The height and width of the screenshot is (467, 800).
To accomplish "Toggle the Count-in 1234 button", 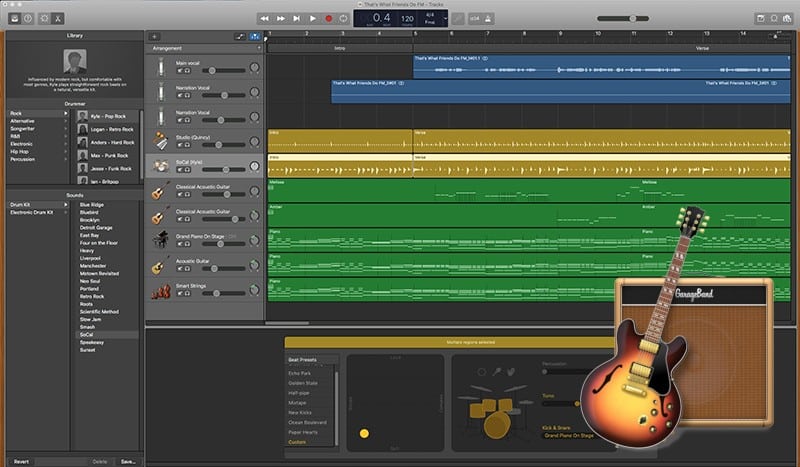I will pos(474,19).
